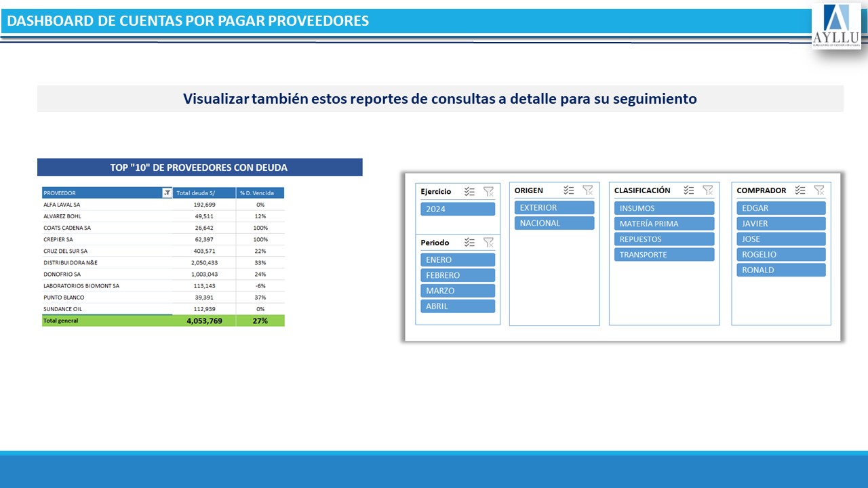Toggle multi-select icon in ORIGEN slicer
The width and height of the screenshot is (868, 488).
click(568, 190)
